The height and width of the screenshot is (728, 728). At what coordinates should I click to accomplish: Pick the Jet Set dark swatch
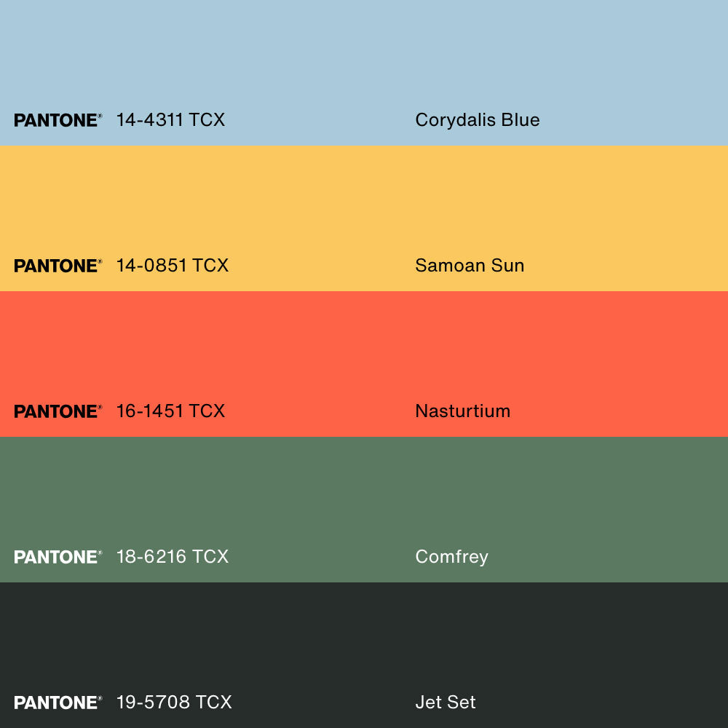tap(364, 641)
